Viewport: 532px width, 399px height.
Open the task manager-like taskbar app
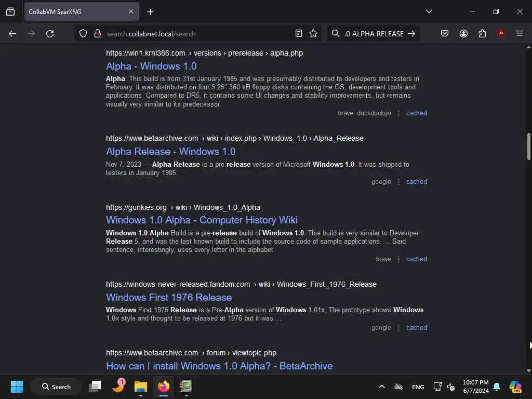pyautogui.click(x=186, y=387)
